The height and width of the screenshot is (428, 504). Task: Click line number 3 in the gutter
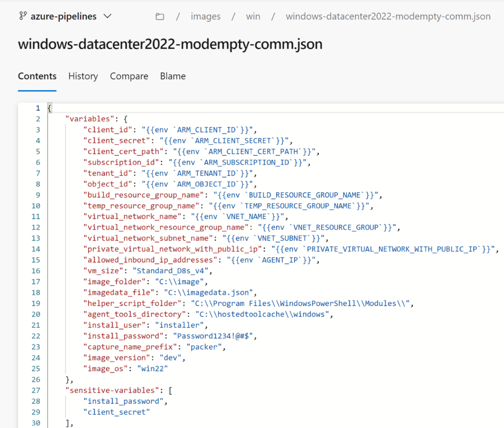(37, 130)
